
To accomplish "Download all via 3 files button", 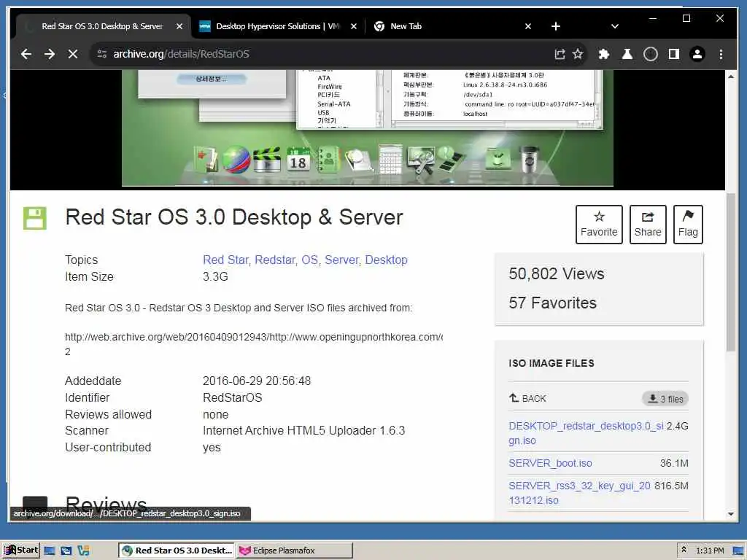I will click(x=665, y=399).
